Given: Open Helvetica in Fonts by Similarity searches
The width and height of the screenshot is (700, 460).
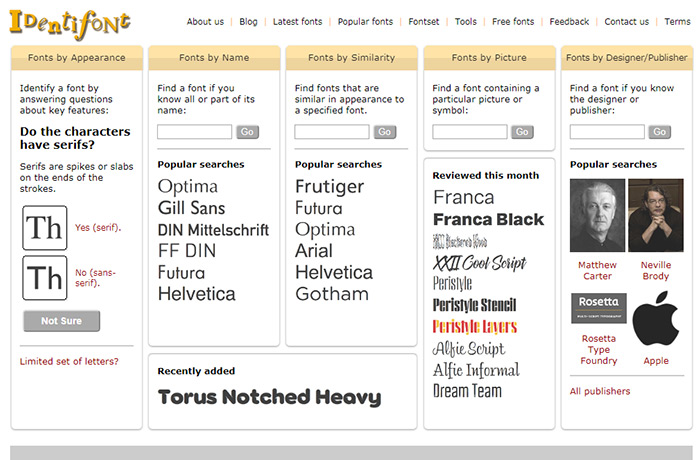Looking at the screenshot, I should (x=334, y=272).
